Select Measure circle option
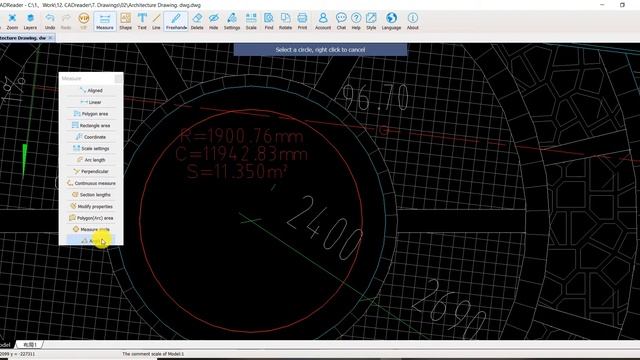Viewport: 640px width, 360px height. 91,229
